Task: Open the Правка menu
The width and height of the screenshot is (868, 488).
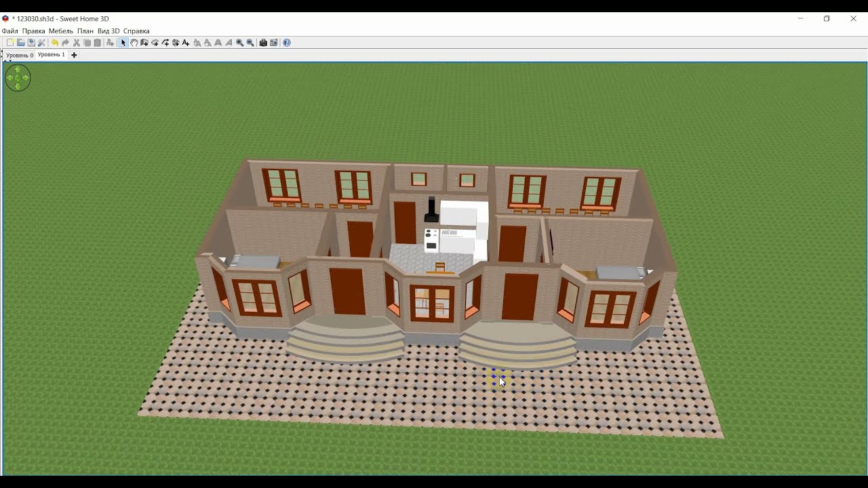Action: point(33,31)
